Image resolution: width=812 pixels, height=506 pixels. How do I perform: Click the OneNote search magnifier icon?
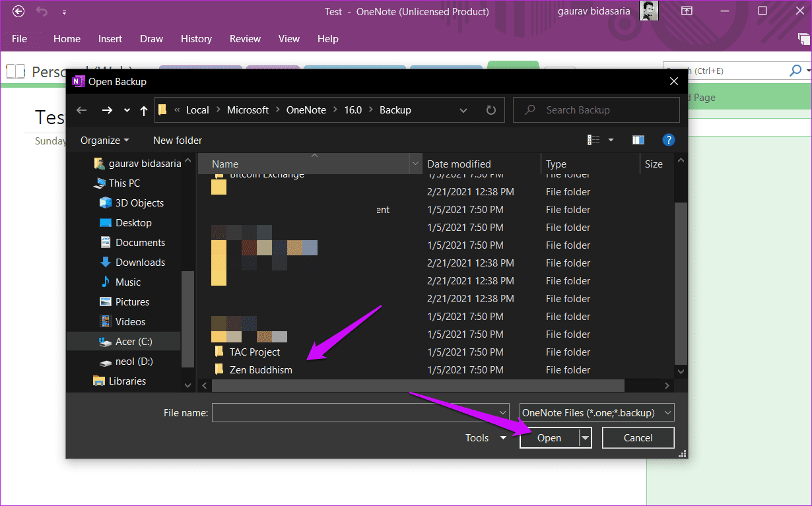click(x=795, y=70)
